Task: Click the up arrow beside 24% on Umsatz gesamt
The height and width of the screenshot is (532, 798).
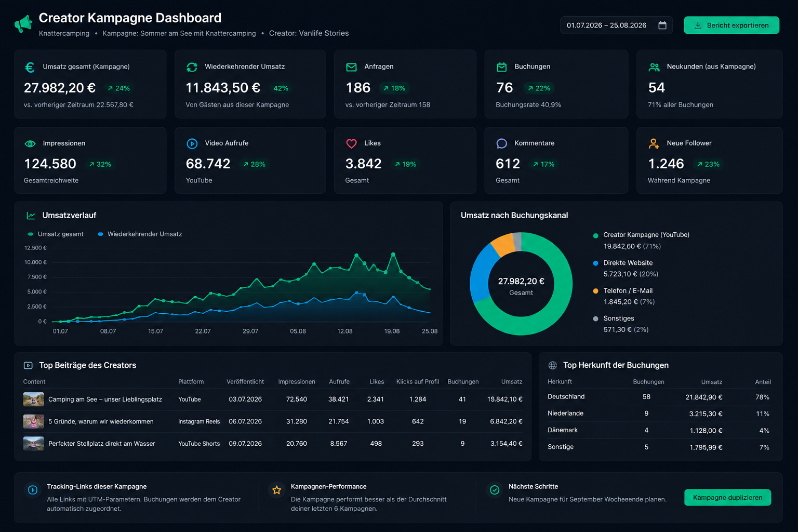Action: pos(110,89)
